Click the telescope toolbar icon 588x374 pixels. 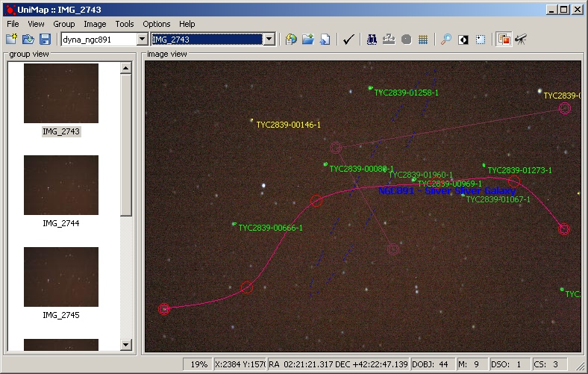coord(521,39)
